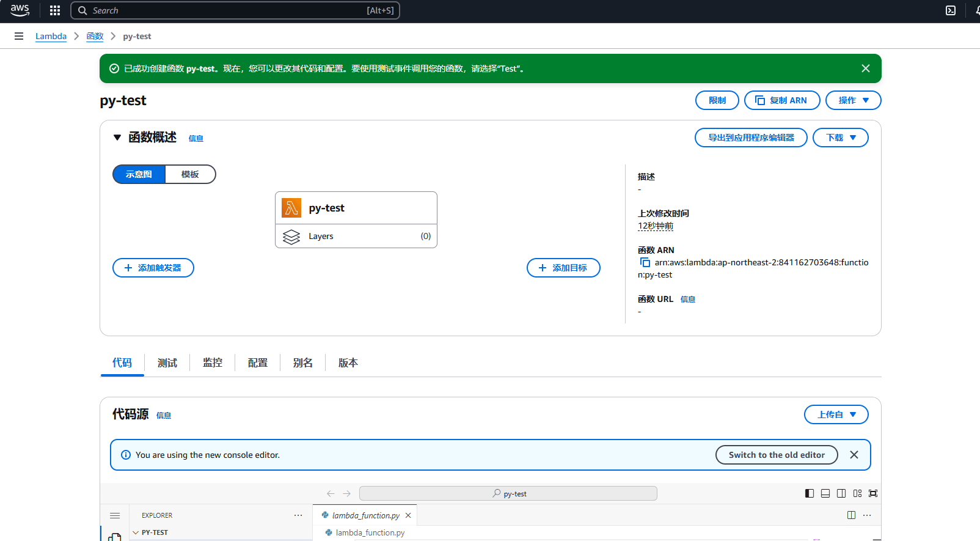
Task: Copy function ARN using the copy icon
Action: coord(645,262)
